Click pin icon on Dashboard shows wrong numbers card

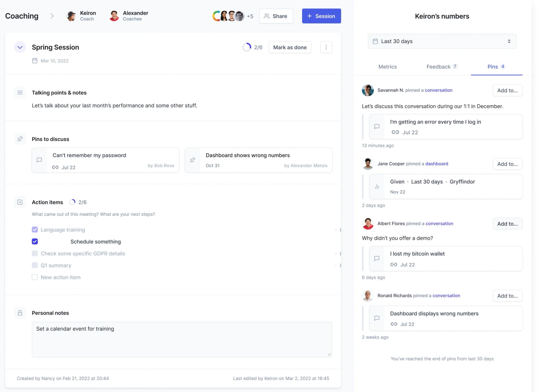[x=192, y=160]
